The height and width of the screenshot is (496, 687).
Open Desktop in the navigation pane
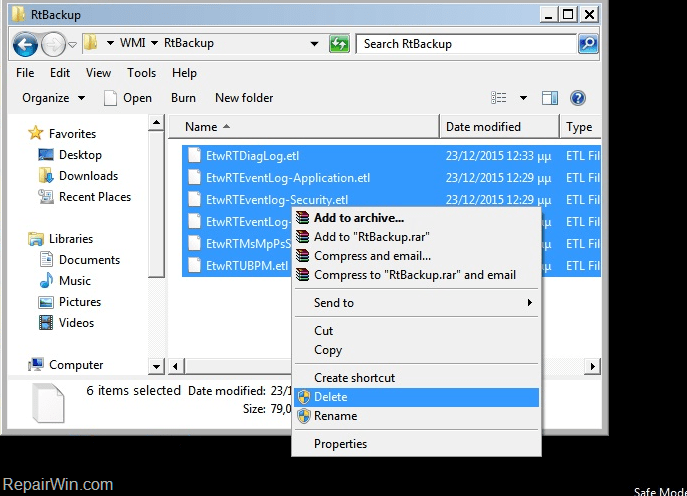coord(70,155)
